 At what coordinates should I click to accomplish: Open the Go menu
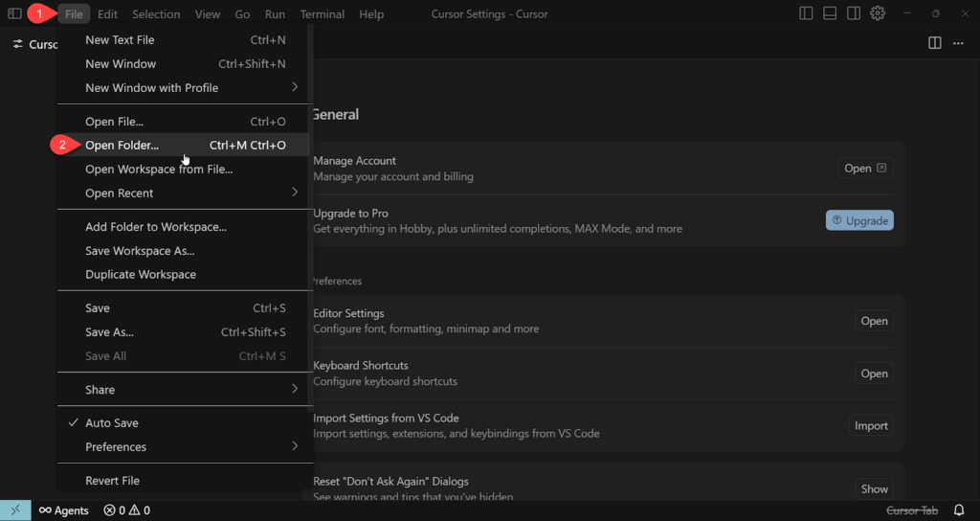coord(242,13)
